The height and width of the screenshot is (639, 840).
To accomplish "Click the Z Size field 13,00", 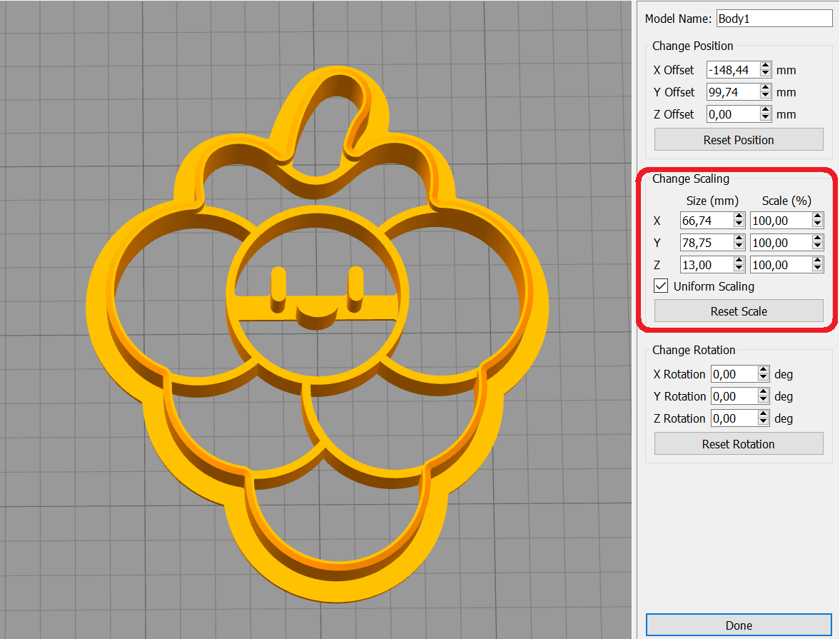I will [707, 264].
